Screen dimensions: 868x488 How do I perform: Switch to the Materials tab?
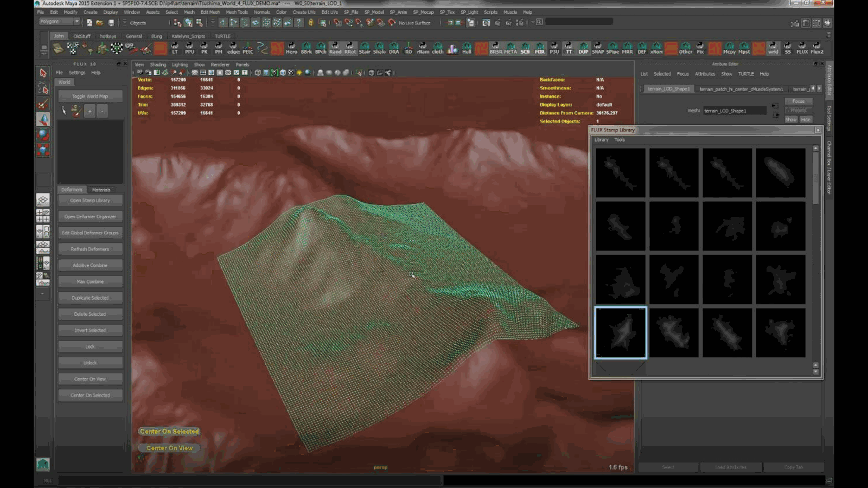pos(101,190)
